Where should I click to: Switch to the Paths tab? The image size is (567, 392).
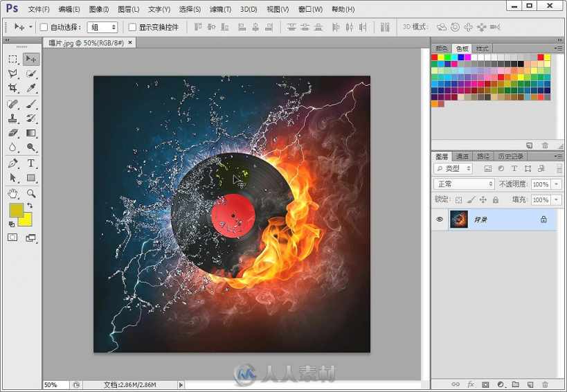pyautogui.click(x=483, y=157)
